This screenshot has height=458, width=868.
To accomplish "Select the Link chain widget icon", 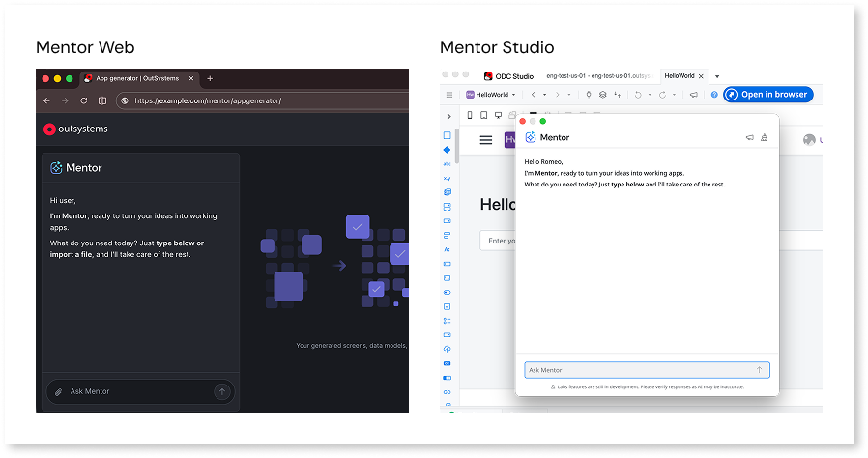I will (448, 391).
